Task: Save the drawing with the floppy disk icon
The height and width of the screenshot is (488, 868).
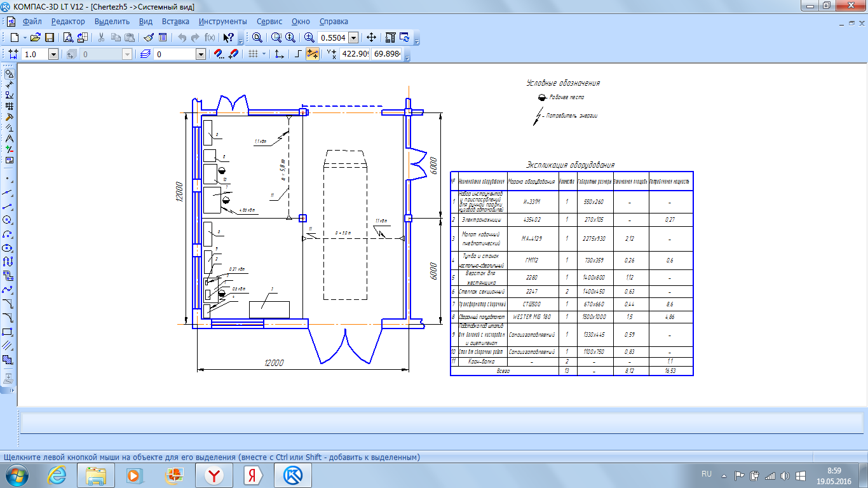Action: click(x=49, y=37)
